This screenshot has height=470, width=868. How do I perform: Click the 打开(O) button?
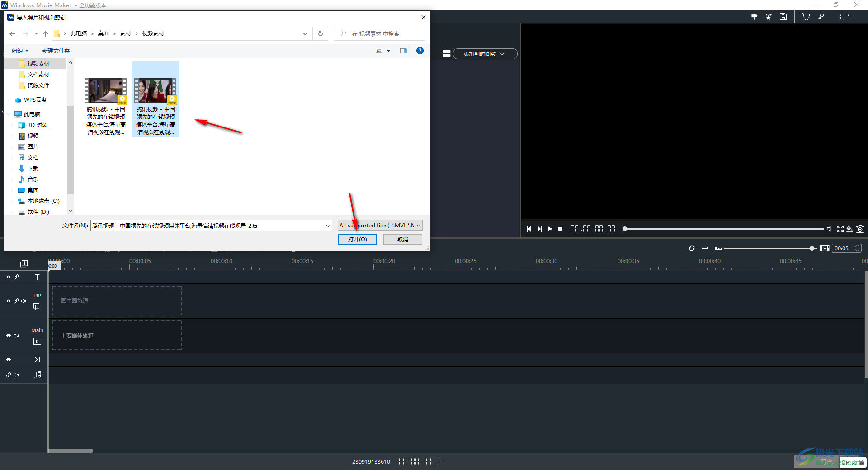click(x=358, y=240)
